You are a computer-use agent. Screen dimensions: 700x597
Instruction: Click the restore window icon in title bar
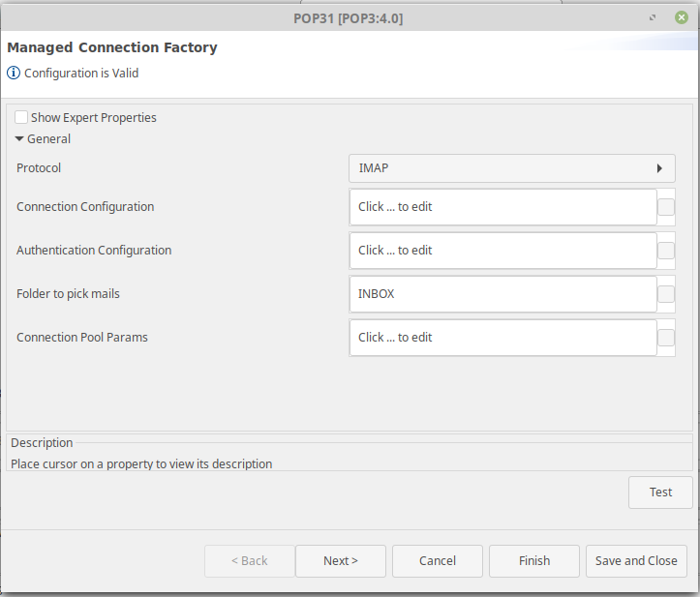(x=653, y=17)
